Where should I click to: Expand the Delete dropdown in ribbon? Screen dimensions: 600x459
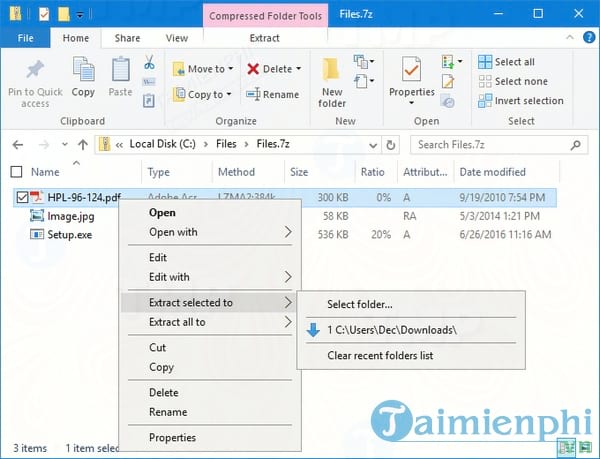(x=299, y=69)
